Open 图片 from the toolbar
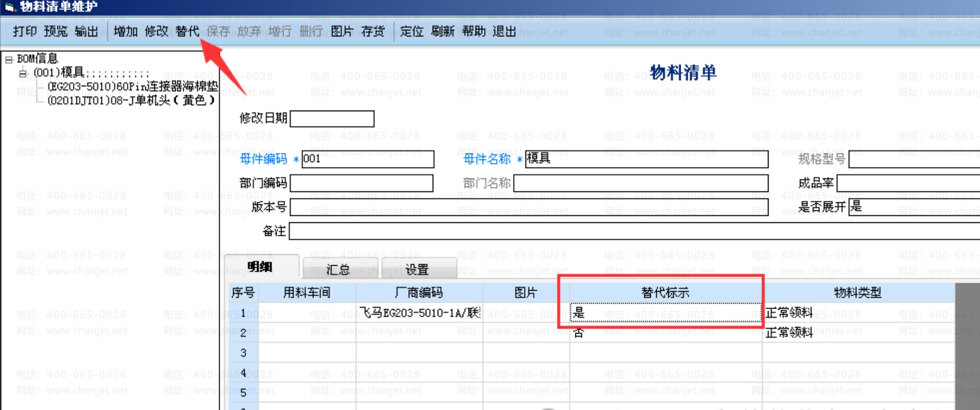Viewport: 980px width, 410px height. tap(342, 31)
